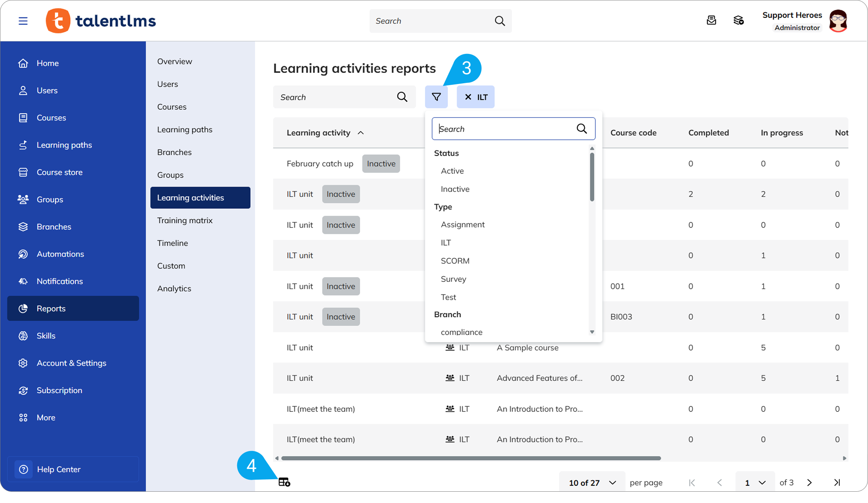The height and width of the screenshot is (503, 868).
Task: Open the Support Heroes profile avatar
Action: click(x=838, y=21)
